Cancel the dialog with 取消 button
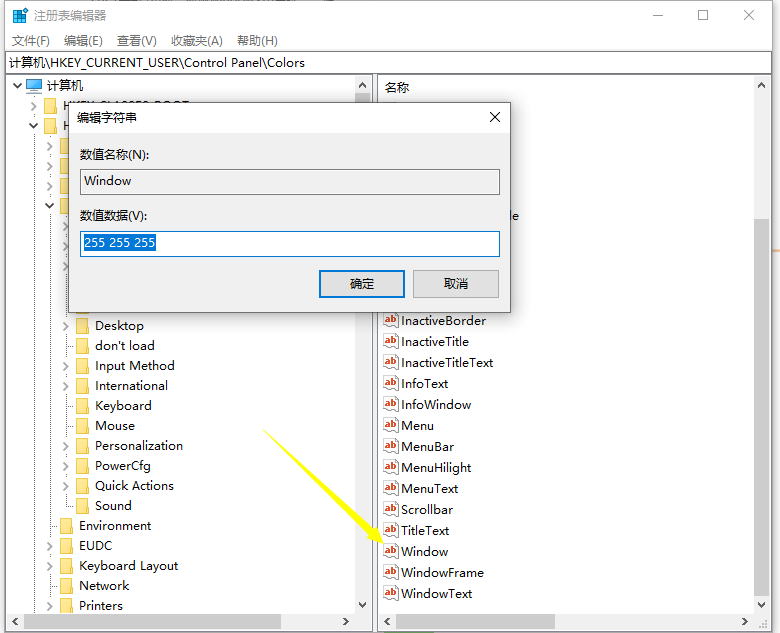This screenshot has width=780, height=633. pos(456,284)
